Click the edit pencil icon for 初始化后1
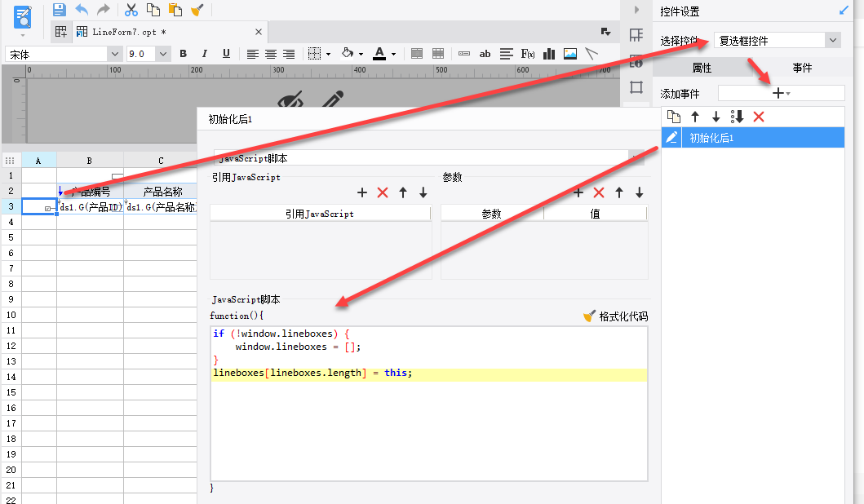 [x=671, y=138]
